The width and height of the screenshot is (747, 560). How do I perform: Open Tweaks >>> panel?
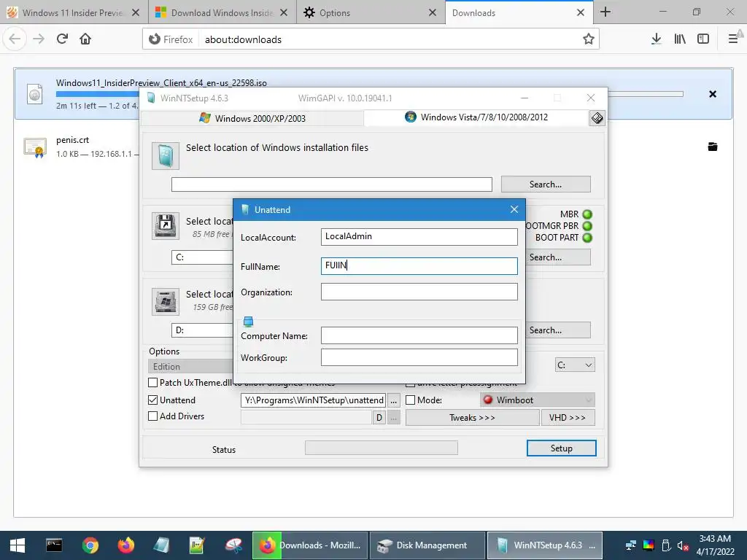pyautogui.click(x=472, y=418)
